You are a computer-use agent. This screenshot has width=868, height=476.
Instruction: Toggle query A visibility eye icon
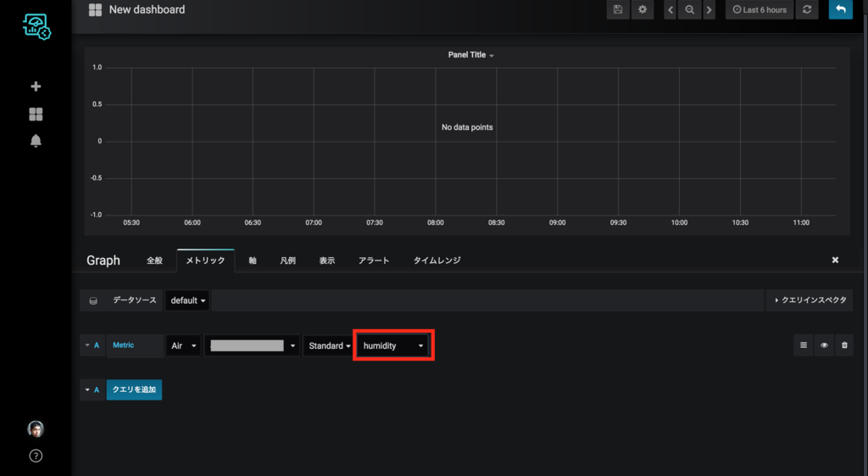click(824, 345)
